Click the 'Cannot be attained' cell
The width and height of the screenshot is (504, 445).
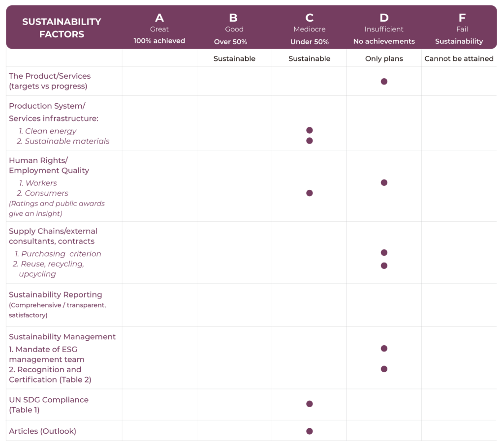point(459,59)
